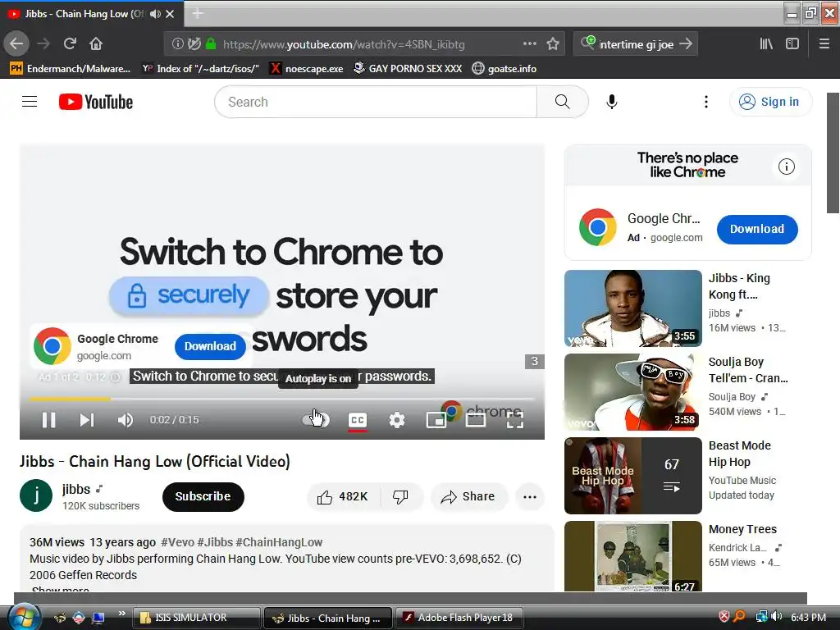Open video player settings gear
Screen dimensions: 840x630
(397, 420)
